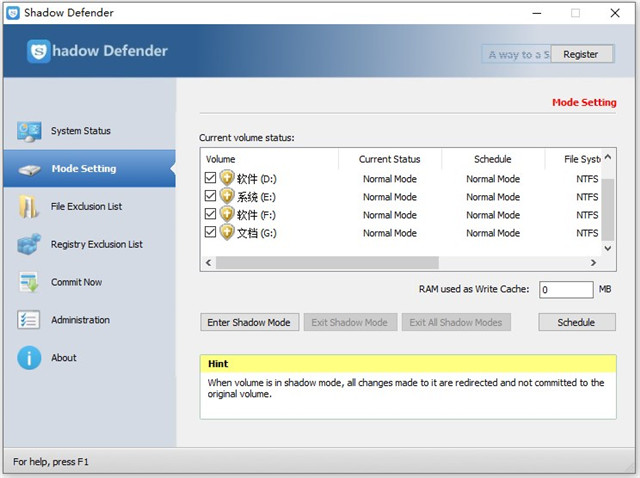Click Schedule Normal Mode for G:
This screenshot has width=640, height=478.
click(493, 233)
